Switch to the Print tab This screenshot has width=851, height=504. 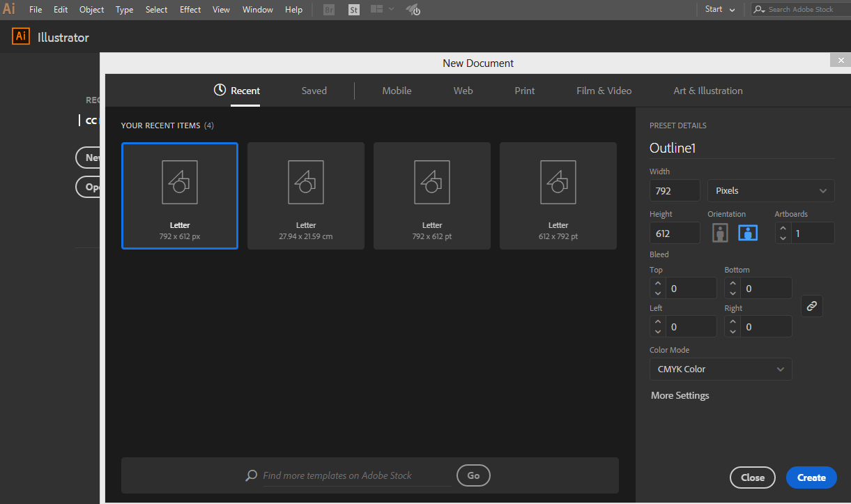[x=525, y=91]
